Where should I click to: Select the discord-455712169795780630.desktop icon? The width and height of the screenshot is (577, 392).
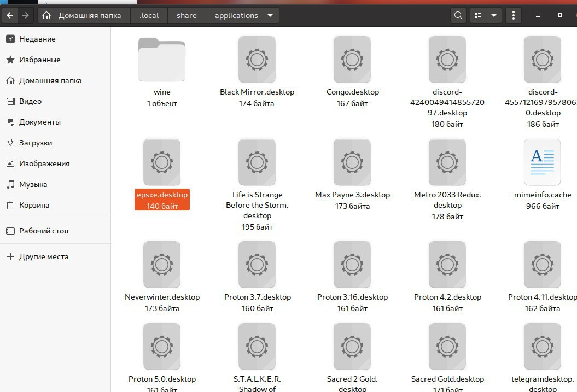[x=543, y=60]
